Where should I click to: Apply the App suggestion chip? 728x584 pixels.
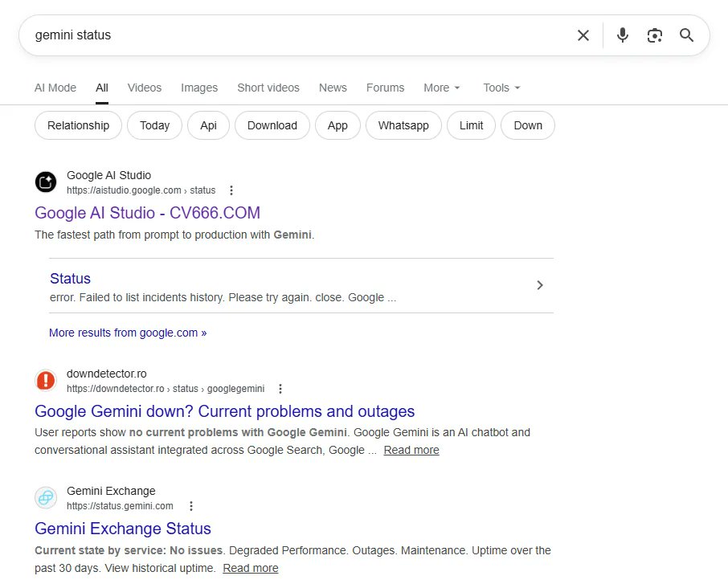click(x=337, y=125)
